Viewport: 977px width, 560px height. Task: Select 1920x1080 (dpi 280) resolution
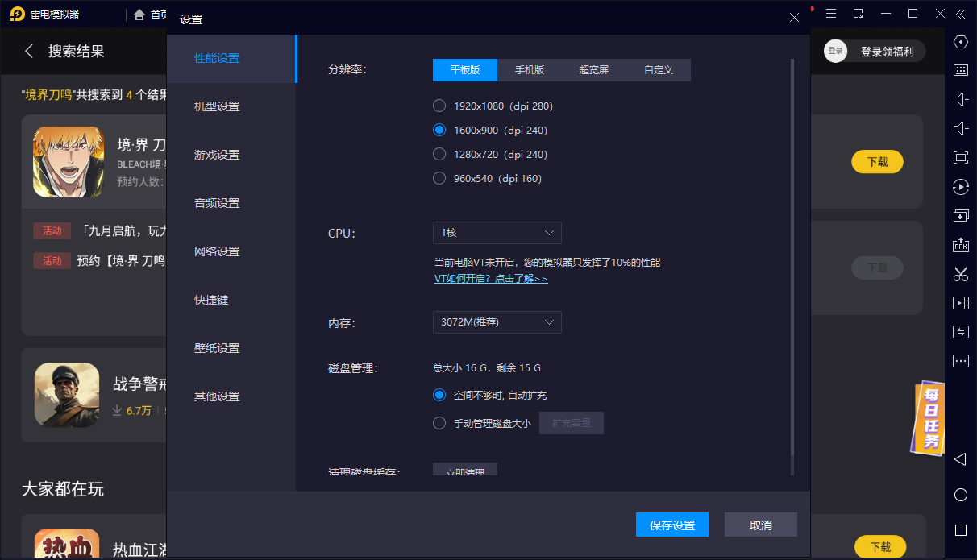click(x=439, y=106)
